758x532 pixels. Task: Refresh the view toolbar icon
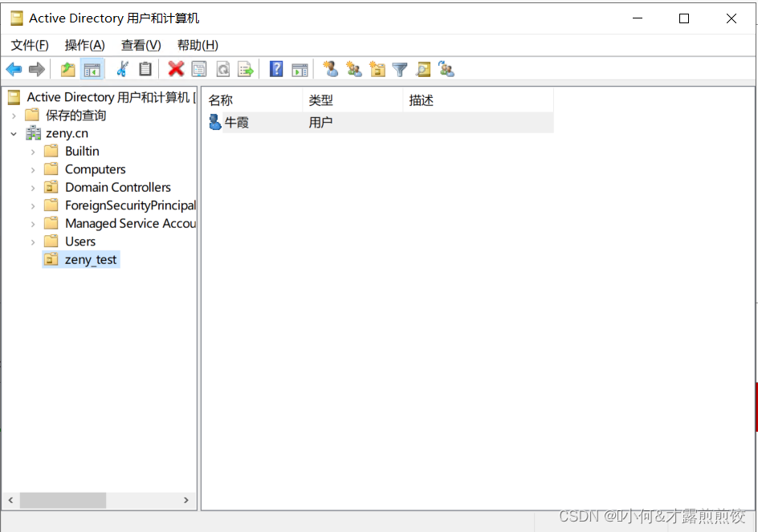coord(223,70)
